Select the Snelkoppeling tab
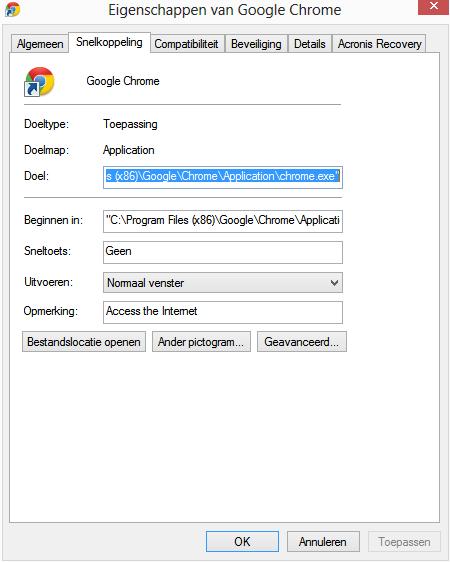Viewport: 450px width, 562px height. (x=109, y=43)
